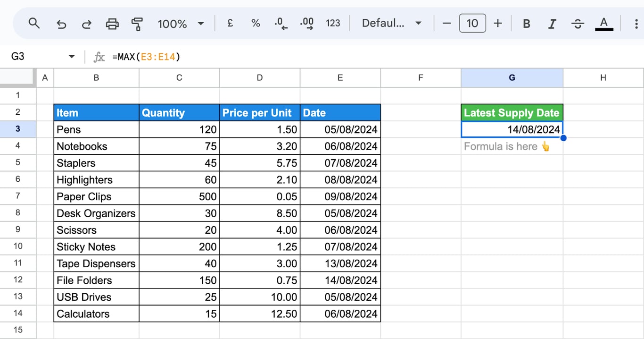Select column G header
644x339 pixels.
pos(512,78)
